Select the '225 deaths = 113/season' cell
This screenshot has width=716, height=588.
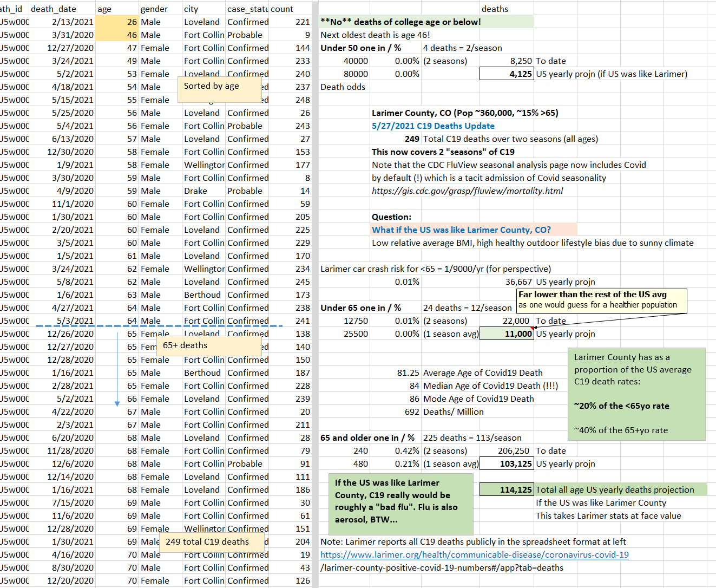pyautogui.click(x=472, y=437)
